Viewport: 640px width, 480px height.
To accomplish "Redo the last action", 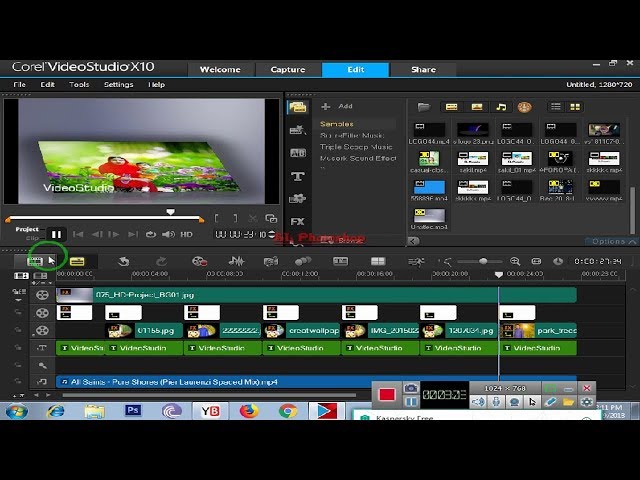I will [x=161, y=261].
